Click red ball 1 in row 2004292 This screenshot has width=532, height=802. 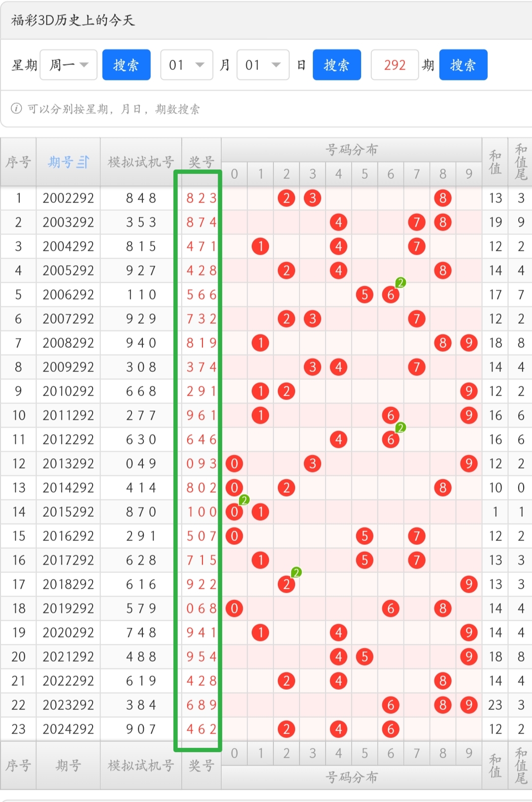(x=260, y=246)
